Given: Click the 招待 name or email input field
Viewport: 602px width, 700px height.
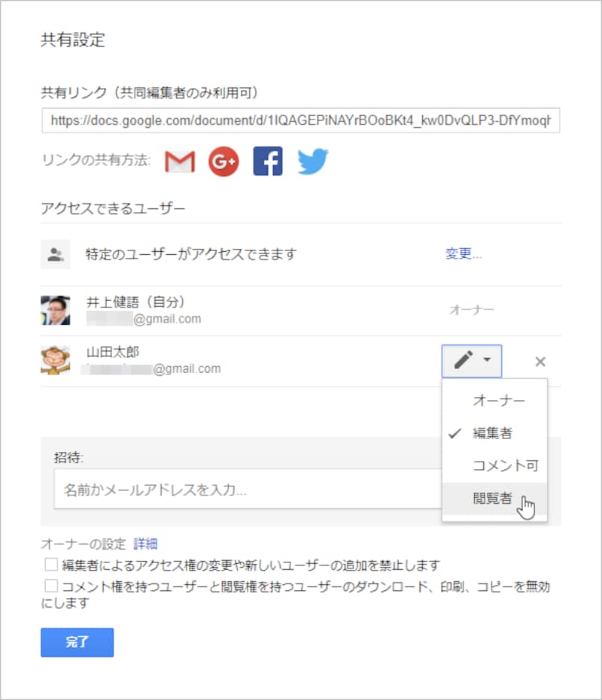Looking at the screenshot, I should (x=226, y=489).
